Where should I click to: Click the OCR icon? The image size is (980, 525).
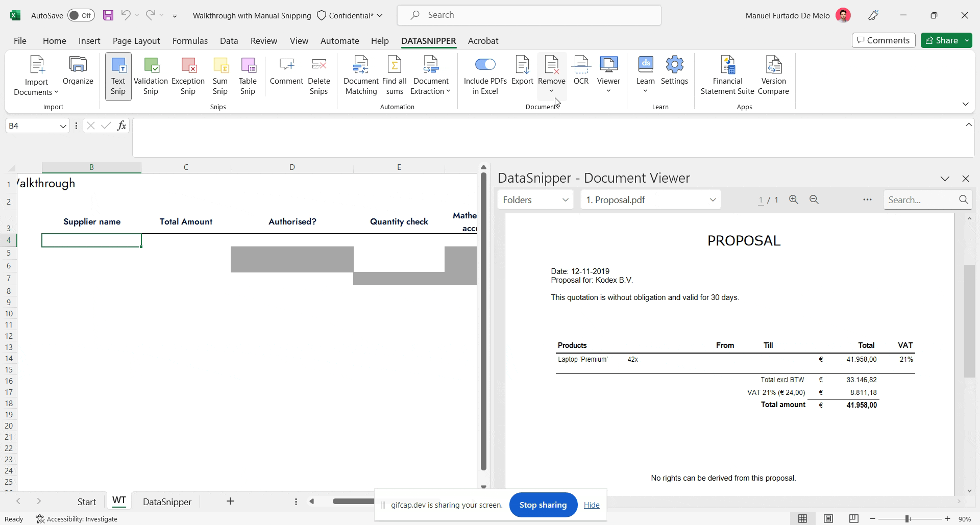[581, 70]
